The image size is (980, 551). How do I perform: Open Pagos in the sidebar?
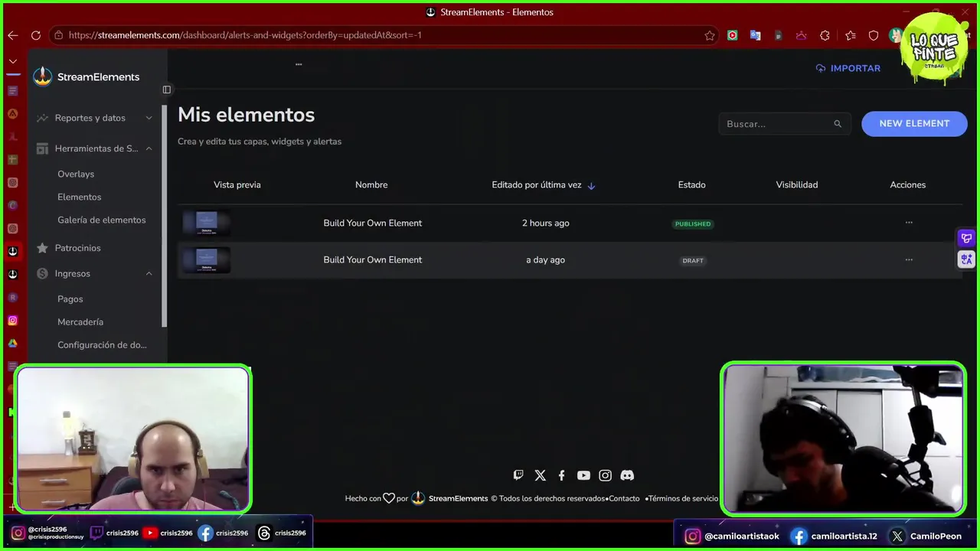coord(70,299)
